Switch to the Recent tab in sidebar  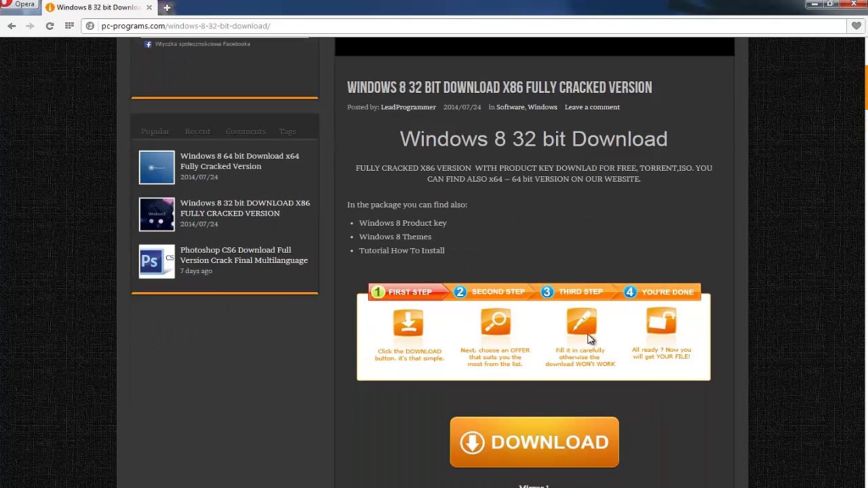click(197, 131)
